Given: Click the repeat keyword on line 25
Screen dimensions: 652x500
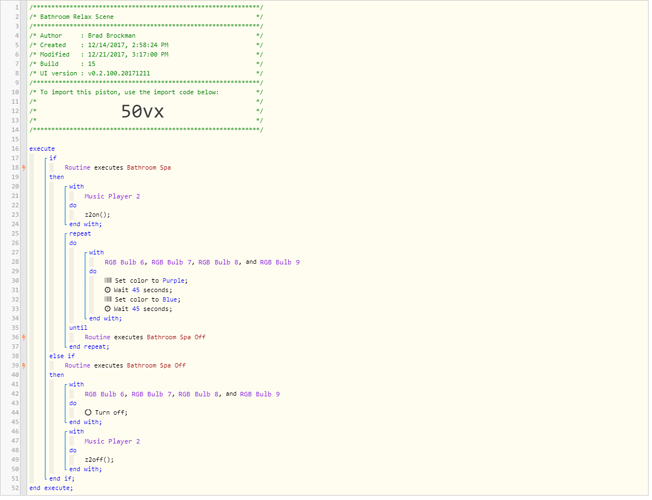Looking at the screenshot, I should (80, 234).
